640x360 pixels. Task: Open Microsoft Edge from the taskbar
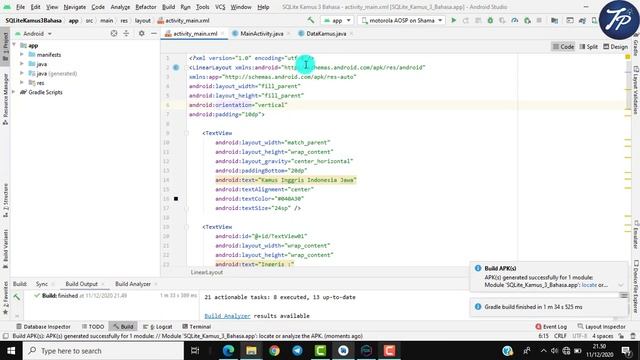coord(228,351)
